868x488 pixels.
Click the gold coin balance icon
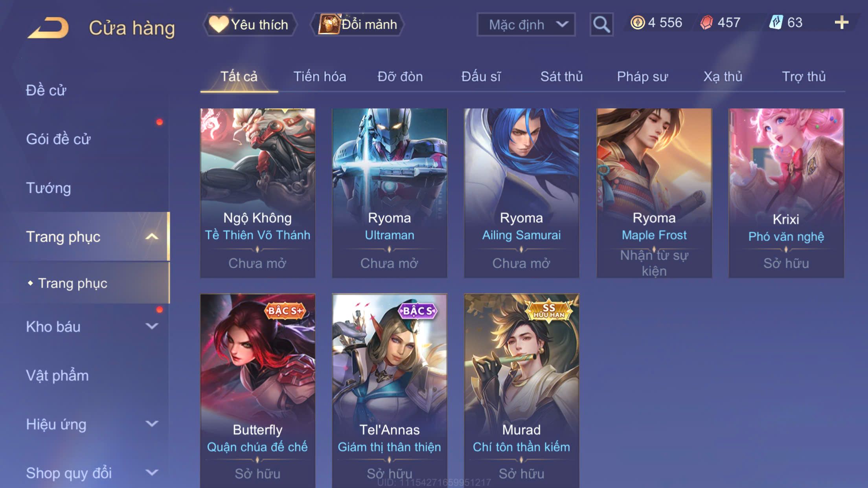click(x=637, y=22)
